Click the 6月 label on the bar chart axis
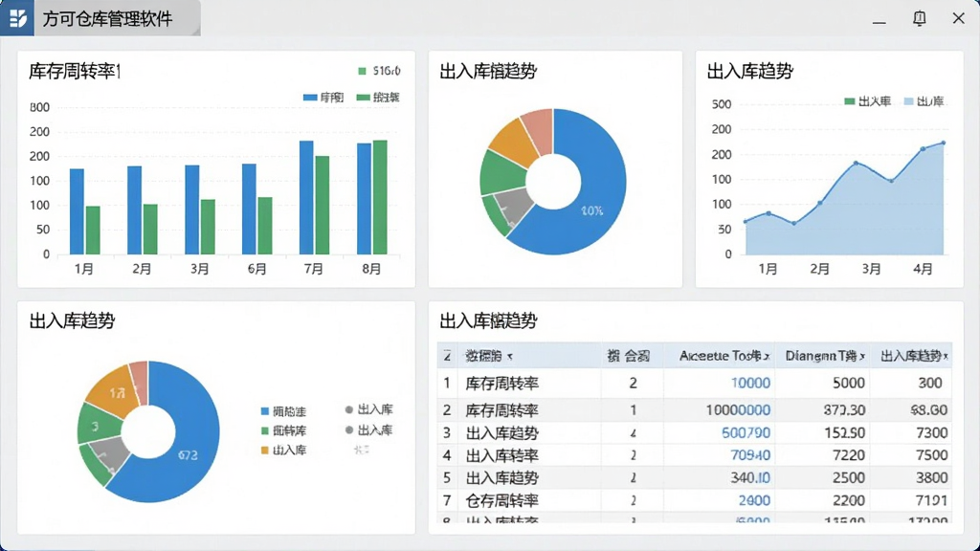 point(256,269)
